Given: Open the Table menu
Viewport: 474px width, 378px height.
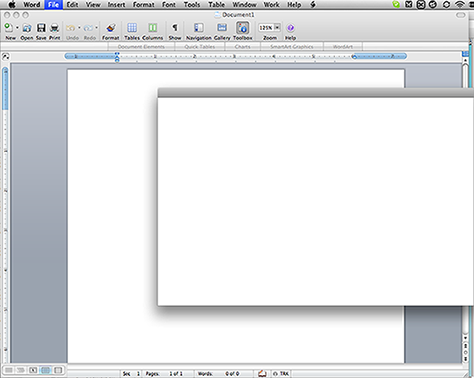Looking at the screenshot, I should [x=216, y=5].
